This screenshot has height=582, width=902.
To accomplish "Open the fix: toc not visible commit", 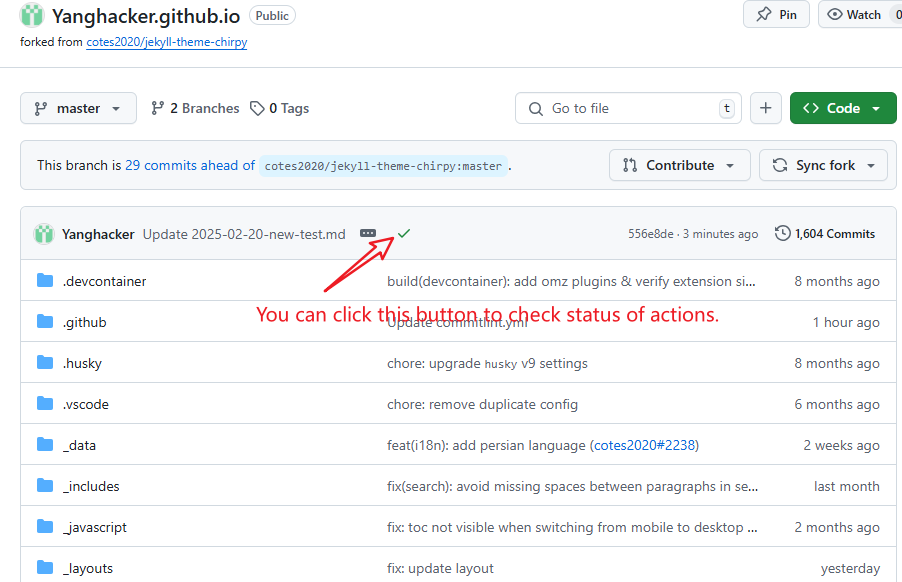I will (572, 527).
